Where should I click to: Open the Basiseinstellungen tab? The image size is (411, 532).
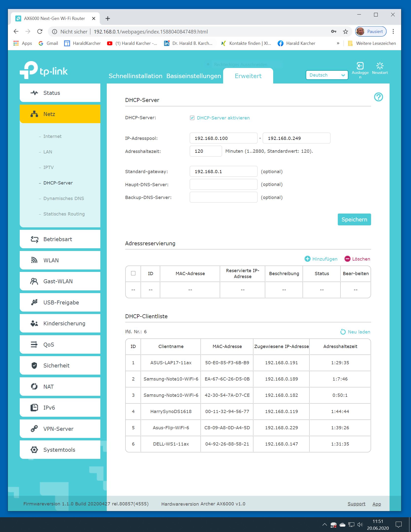(x=194, y=76)
